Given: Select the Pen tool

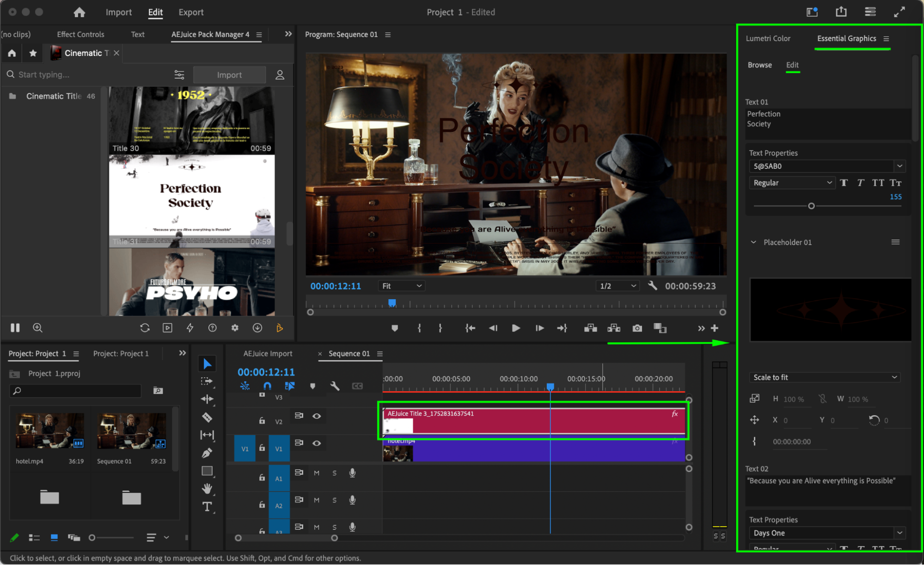Looking at the screenshot, I should tap(207, 453).
